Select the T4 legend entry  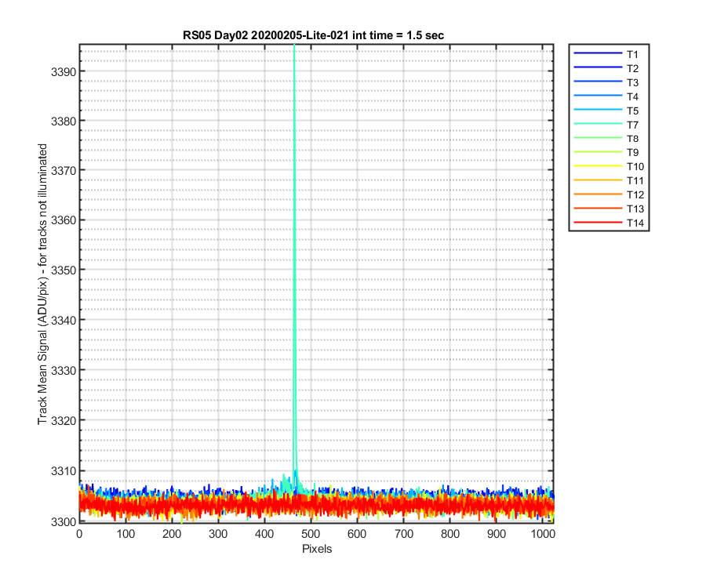coord(606,96)
